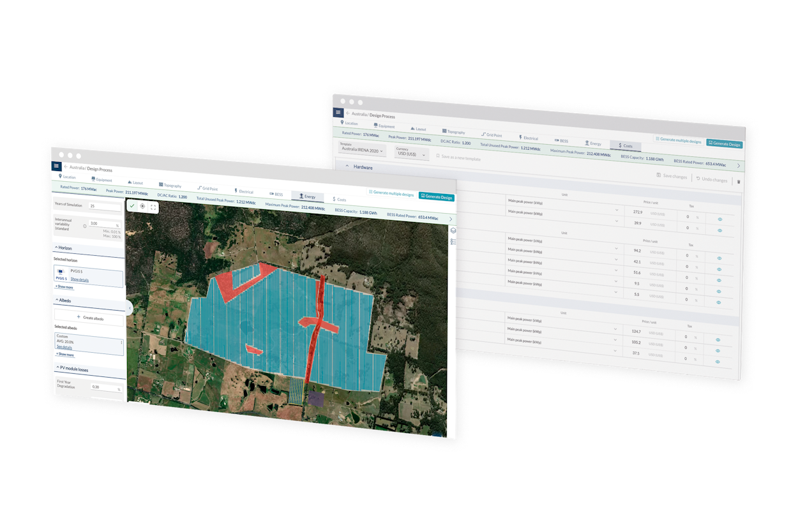Click the back arrow beside Australia / Design Process in back window
The width and height of the screenshot is (798, 532).
tap(348, 114)
